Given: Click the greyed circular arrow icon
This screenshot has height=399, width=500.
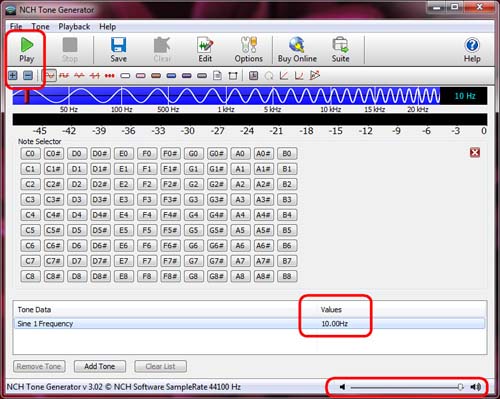Looking at the screenshot, I should tap(269, 76).
